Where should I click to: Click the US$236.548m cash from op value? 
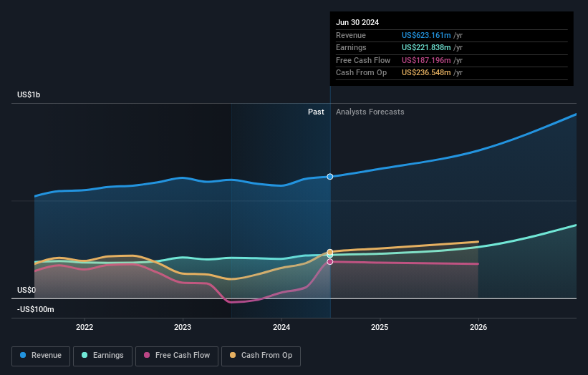pyautogui.click(x=426, y=73)
